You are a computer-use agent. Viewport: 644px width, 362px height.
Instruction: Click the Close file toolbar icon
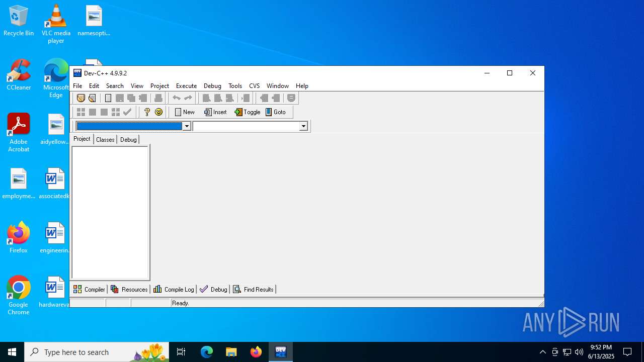143,98
